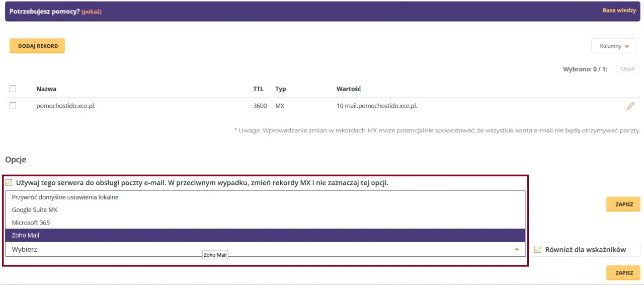Select the pomochostido.xce.pl. row checkbox
Screen dimensions: 644x285
click(13, 106)
